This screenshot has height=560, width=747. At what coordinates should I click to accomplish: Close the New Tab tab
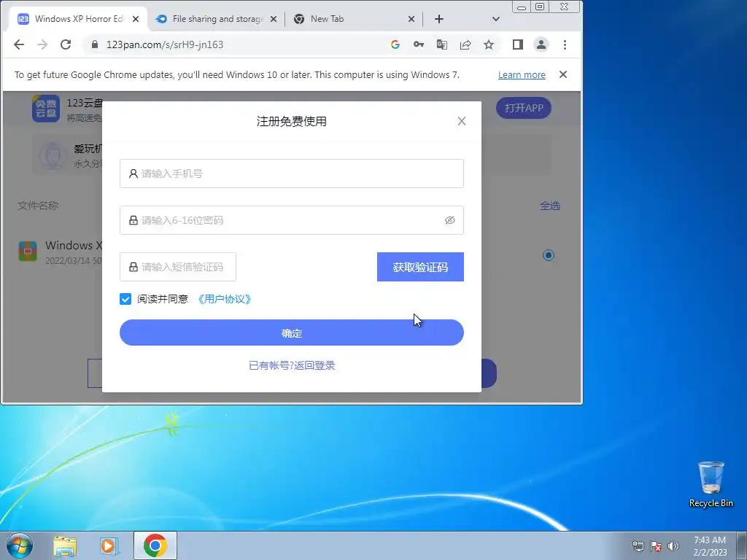411,19
